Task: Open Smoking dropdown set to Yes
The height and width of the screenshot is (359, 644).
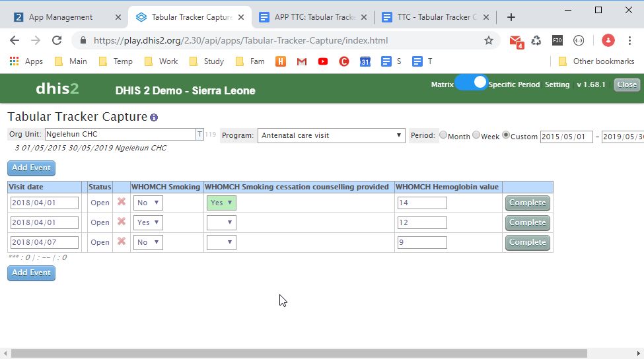Action: point(148,222)
